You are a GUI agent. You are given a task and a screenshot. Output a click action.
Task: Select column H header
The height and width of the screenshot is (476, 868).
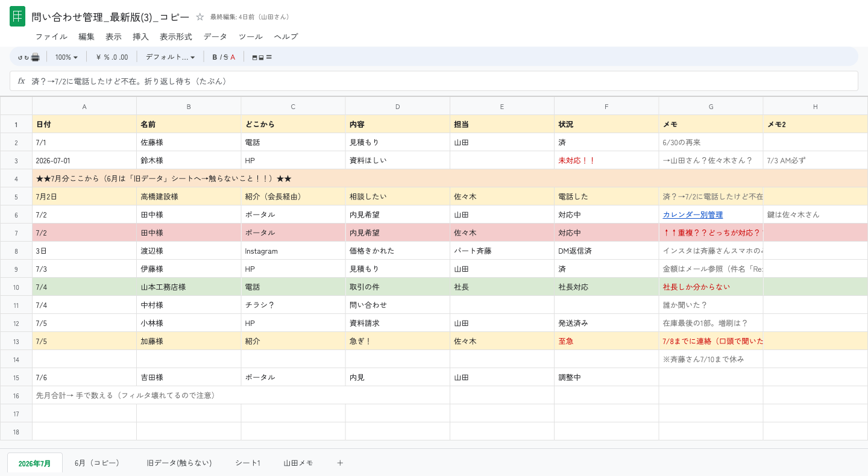point(816,106)
